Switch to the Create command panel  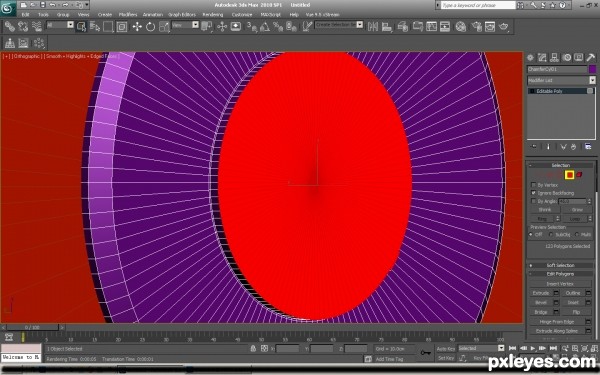(530, 58)
